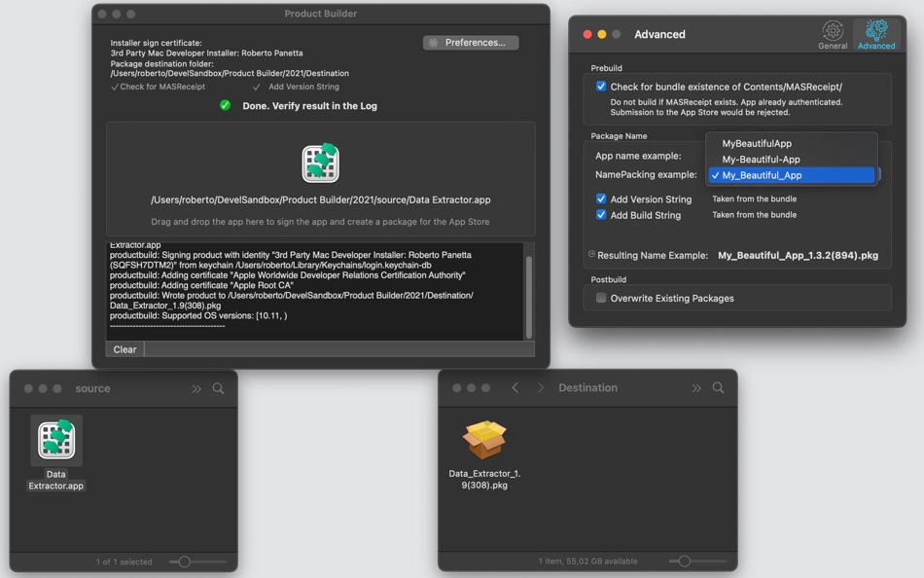Toggle the Add Build String checkbox
Viewport: 924px width, 578px height.
600,215
